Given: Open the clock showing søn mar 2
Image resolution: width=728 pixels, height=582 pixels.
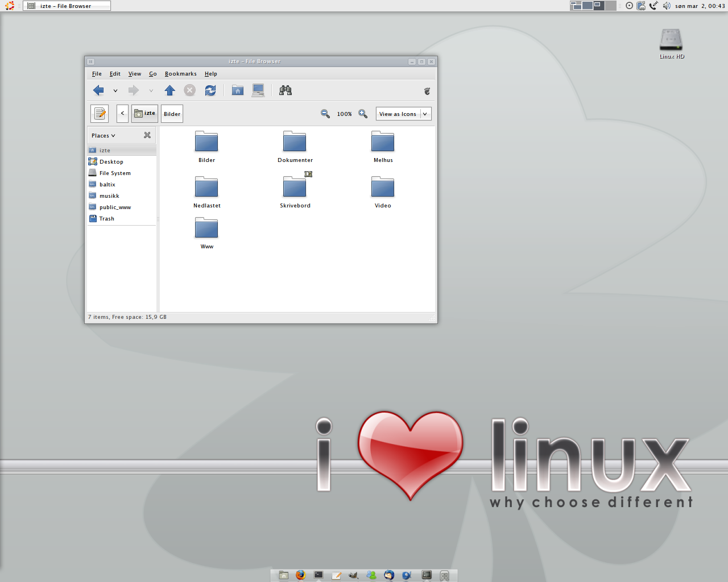Looking at the screenshot, I should click(700, 6).
